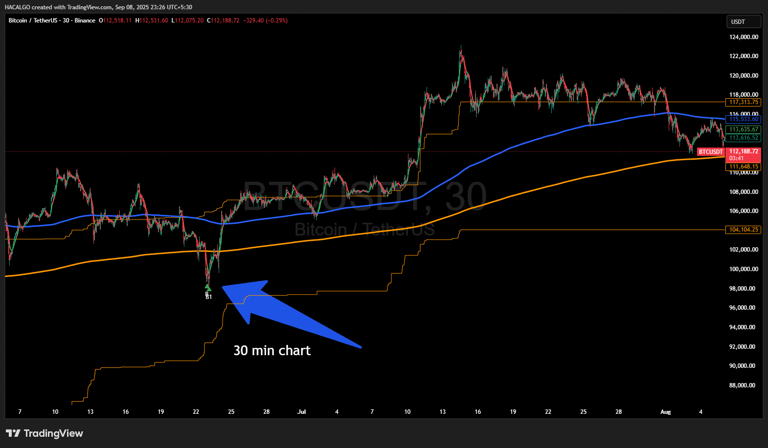Click the TradingView logo
Screen dimensions: 768x448
click(44, 433)
